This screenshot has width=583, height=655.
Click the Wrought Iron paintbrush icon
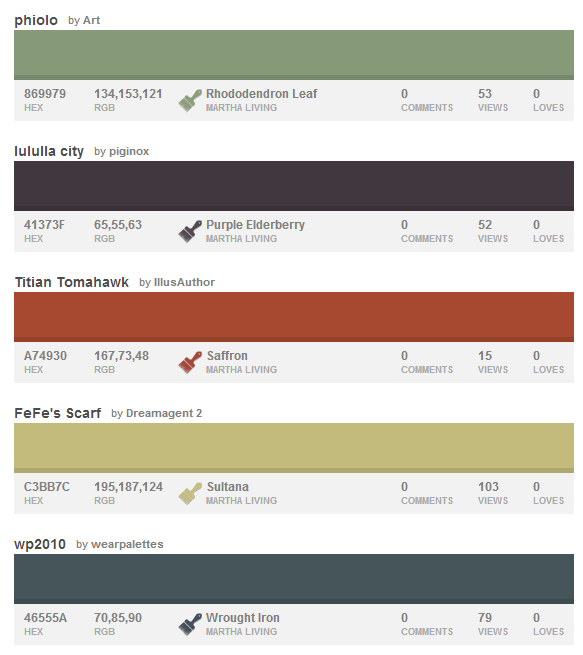(190, 624)
